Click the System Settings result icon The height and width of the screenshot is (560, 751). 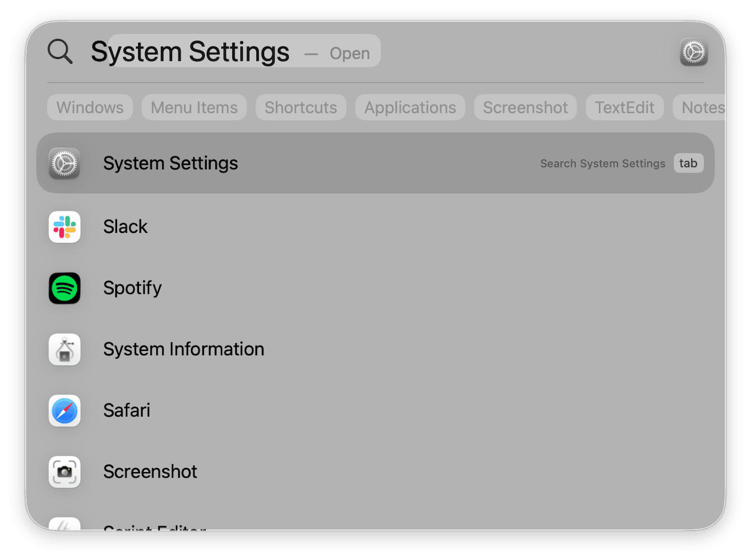coord(64,164)
